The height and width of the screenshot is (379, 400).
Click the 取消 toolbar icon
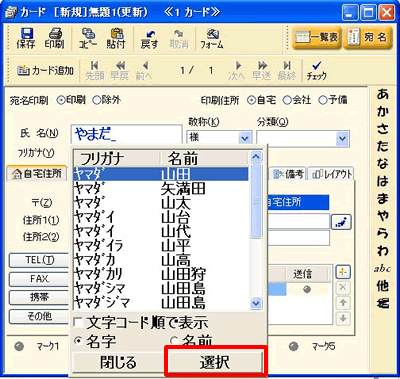(179, 38)
